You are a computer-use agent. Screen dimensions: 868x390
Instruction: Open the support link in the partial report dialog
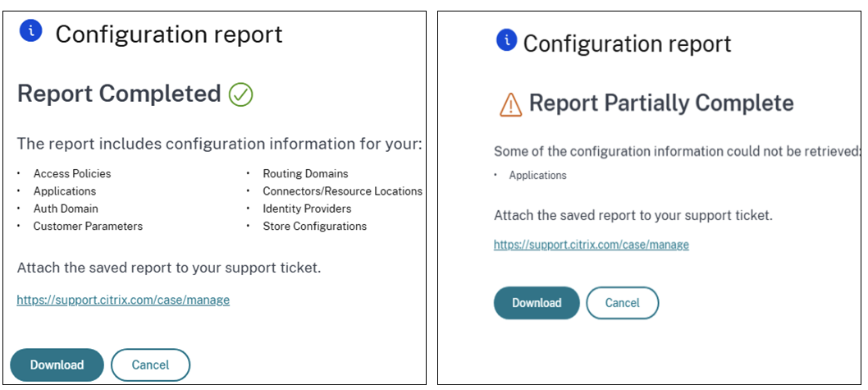click(591, 245)
